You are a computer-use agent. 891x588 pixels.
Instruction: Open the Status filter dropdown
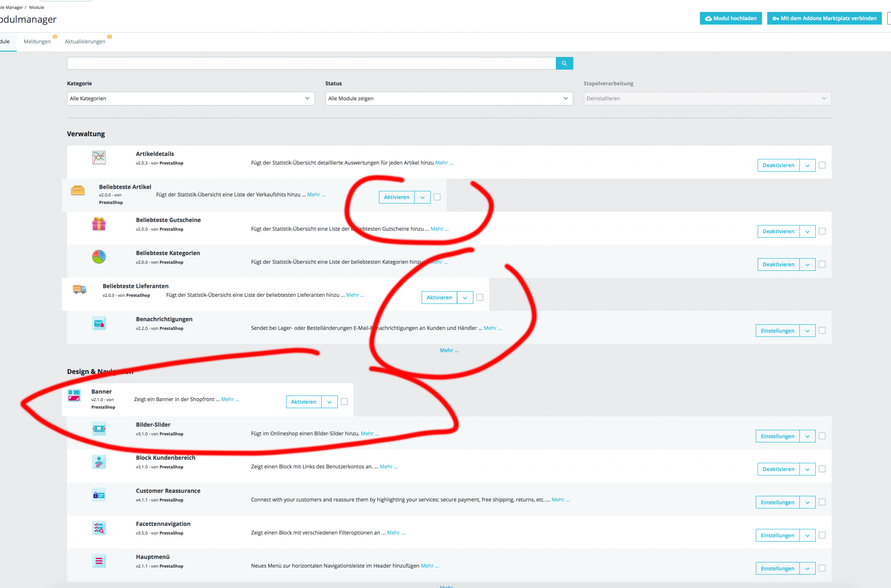pyautogui.click(x=448, y=98)
